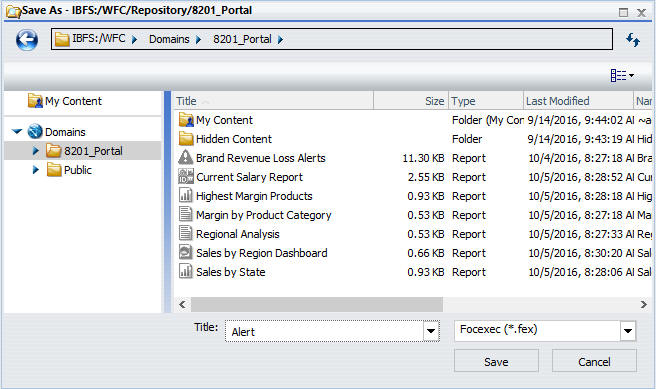
Task: Open the Focexec (*.fex) file type dropdown
Action: coord(628,331)
